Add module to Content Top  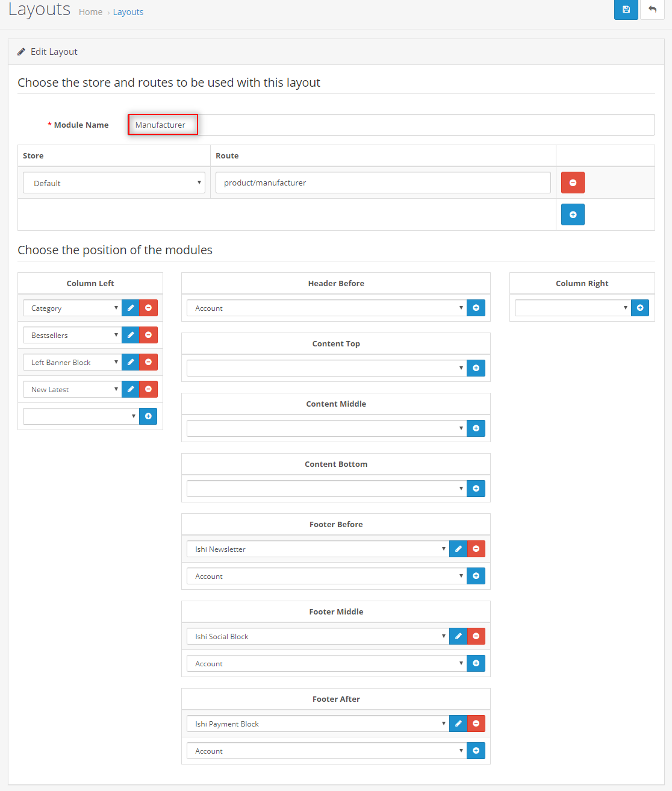[x=476, y=368]
